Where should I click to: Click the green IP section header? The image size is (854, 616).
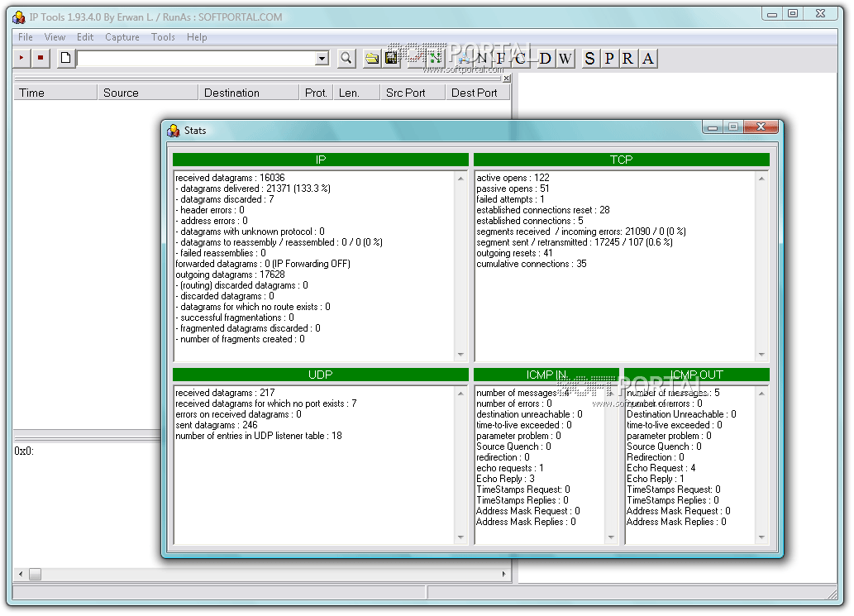point(320,160)
